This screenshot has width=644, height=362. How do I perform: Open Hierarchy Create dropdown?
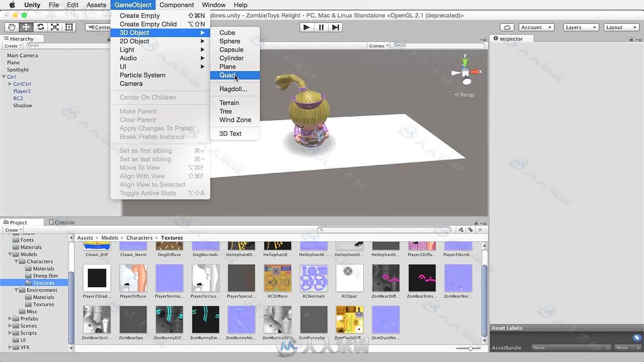13,46
